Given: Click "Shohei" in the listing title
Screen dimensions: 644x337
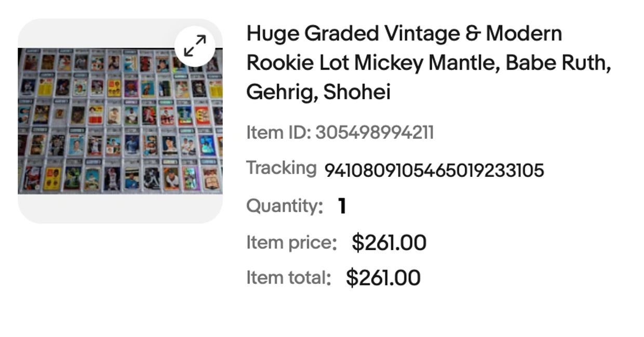Looking at the screenshot, I should [356, 93].
